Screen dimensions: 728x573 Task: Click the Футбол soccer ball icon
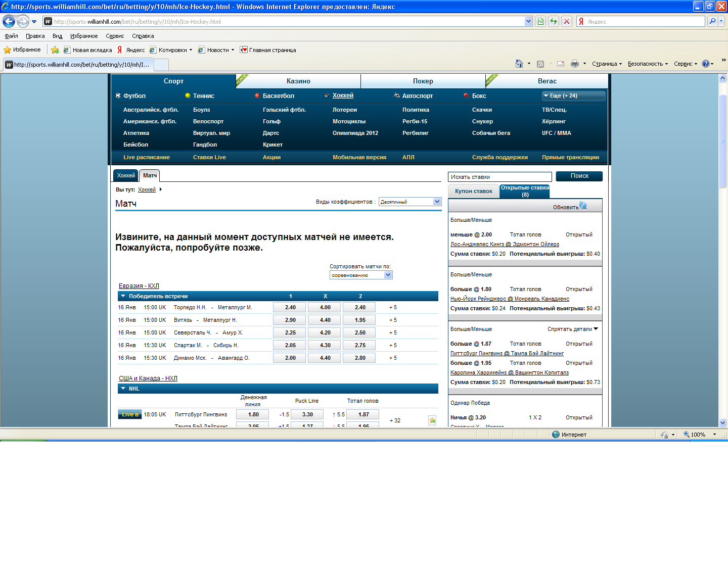click(118, 96)
